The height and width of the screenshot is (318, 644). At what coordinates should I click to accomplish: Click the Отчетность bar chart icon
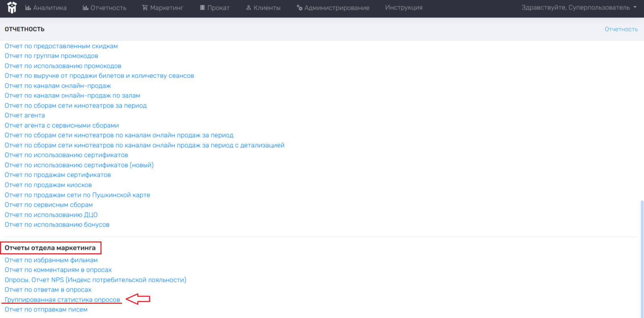pyautogui.click(x=85, y=8)
